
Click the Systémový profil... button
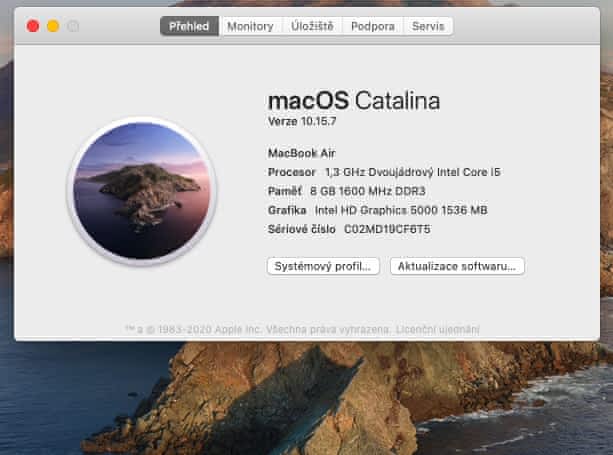coord(323,266)
